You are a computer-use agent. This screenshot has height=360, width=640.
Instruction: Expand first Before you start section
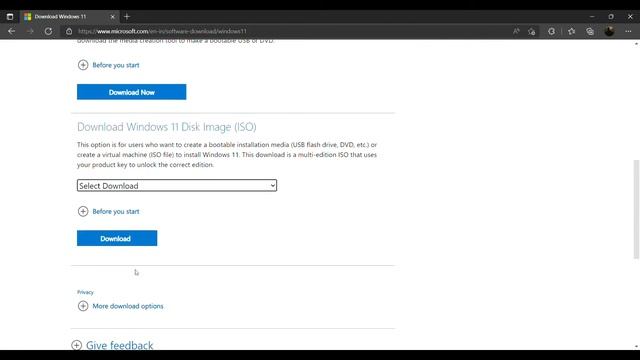click(109, 65)
